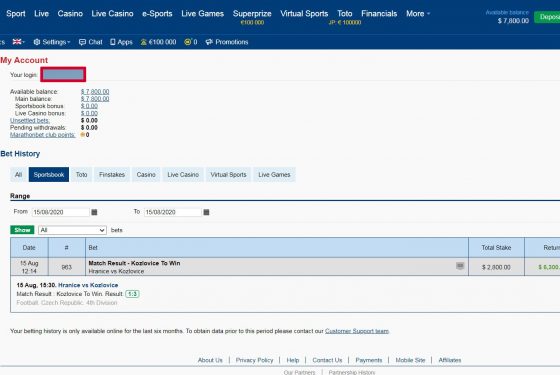Open Apps via the phone icon
This screenshot has width=560, height=375.
(x=113, y=42)
